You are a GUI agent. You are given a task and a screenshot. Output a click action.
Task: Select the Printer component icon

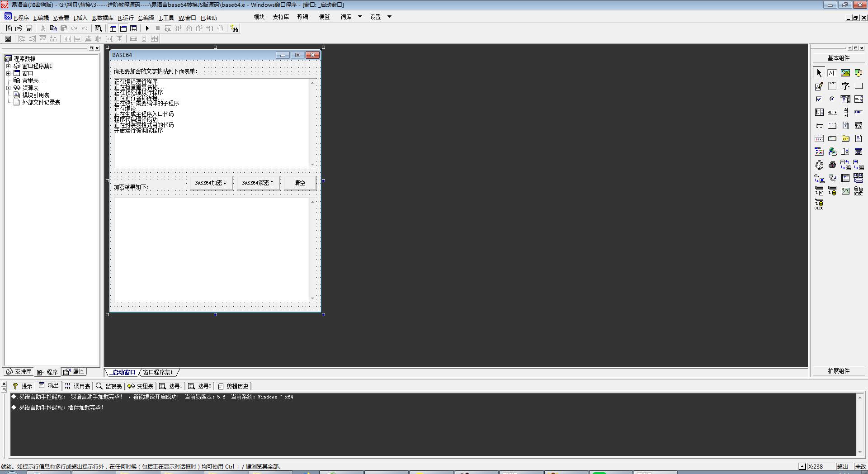point(832,165)
